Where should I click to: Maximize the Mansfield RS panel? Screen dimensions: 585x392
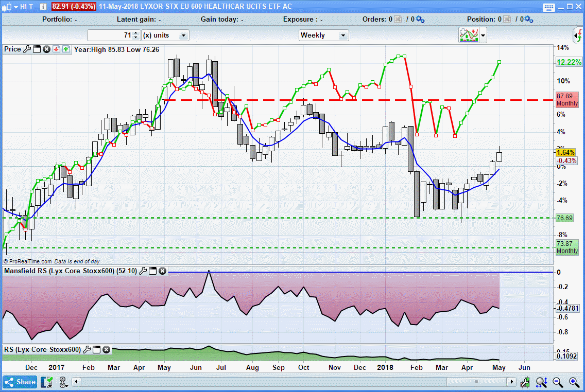[x=152, y=271]
